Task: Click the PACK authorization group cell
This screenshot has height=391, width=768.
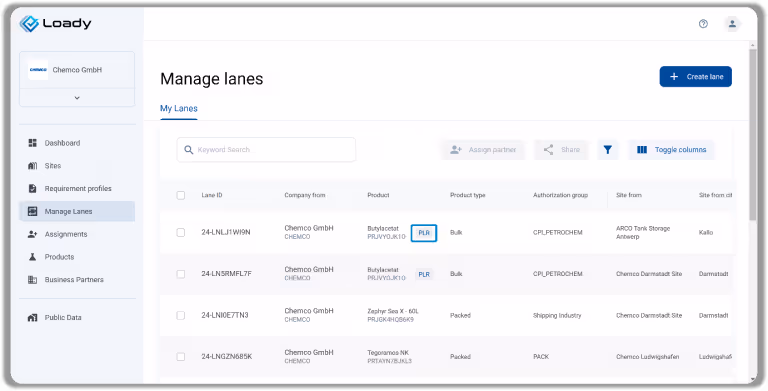Action: coord(541,357)
